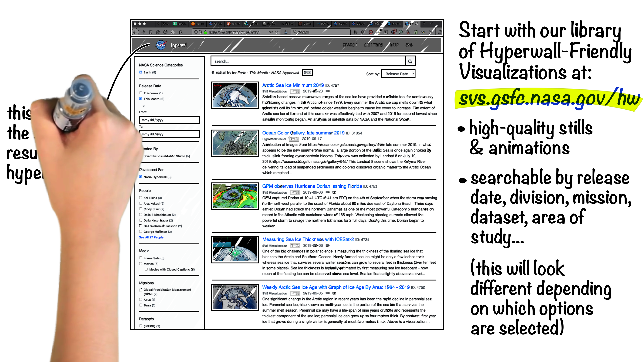Go back using the browser back arrow
The height and width of the screenshot is (362, 644).
point(135,32)
